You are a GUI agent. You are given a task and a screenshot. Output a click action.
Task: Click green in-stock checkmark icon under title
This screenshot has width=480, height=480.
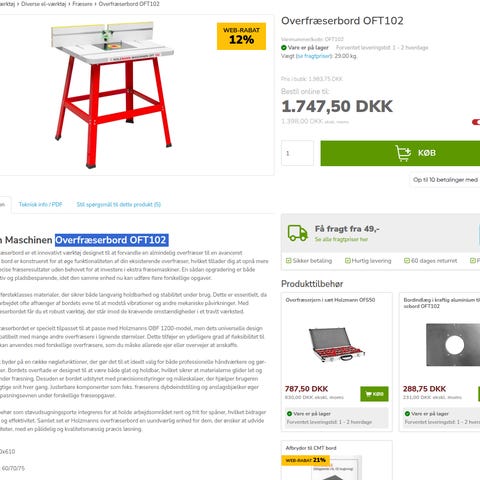tap(284, 48)
